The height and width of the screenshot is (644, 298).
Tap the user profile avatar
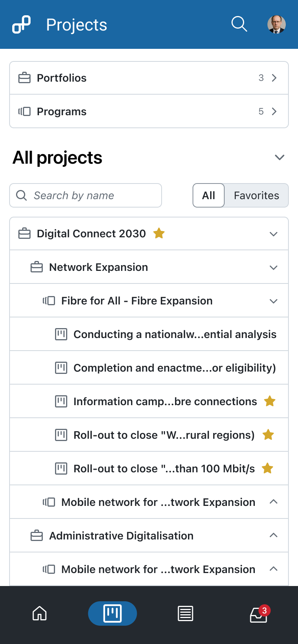tap(277, 24)
